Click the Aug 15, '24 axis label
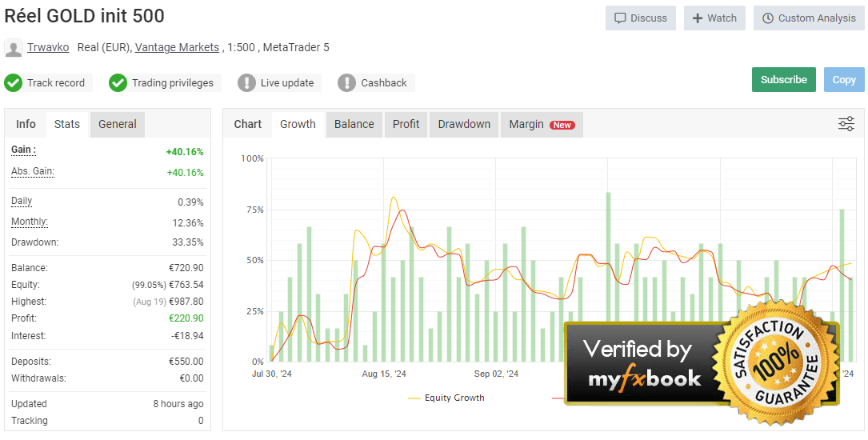Viewport: 868px width, 440px height. (x=384, y=374)
